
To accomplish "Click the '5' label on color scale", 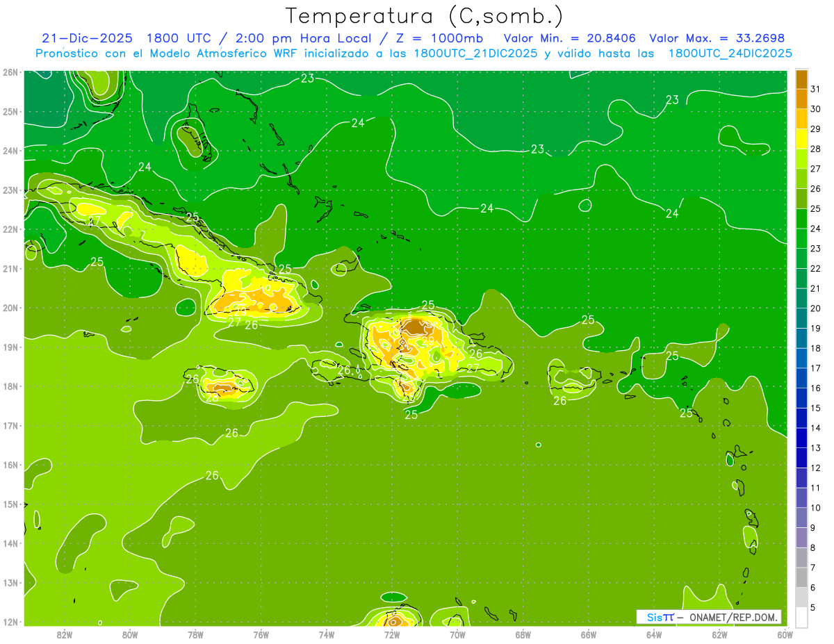I will tap(814, 607).
